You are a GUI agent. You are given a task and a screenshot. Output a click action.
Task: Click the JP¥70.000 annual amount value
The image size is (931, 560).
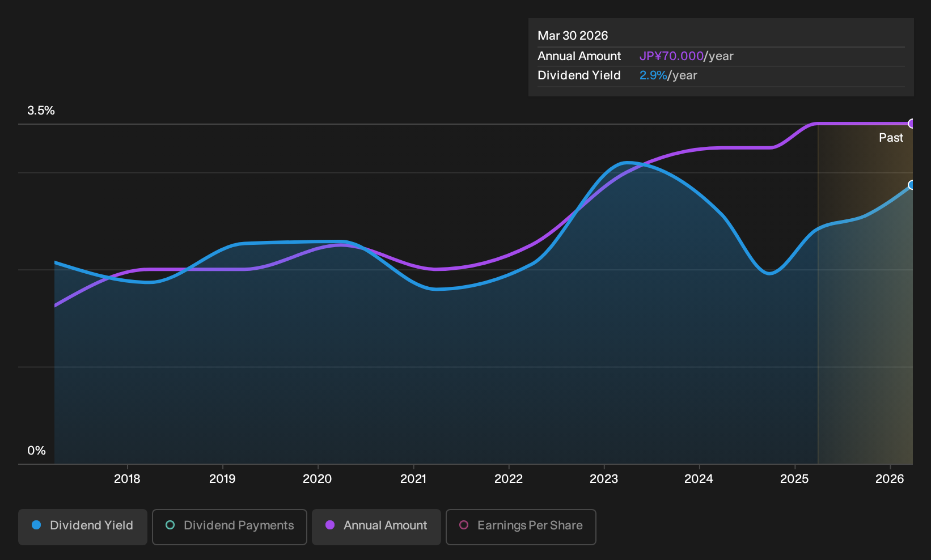click(x=671, y=56)
